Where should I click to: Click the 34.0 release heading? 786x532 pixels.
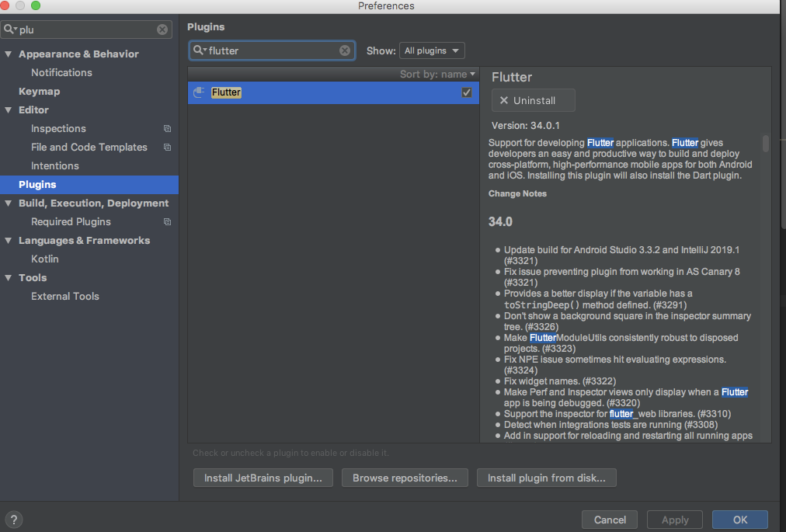(x=500, y=221)
